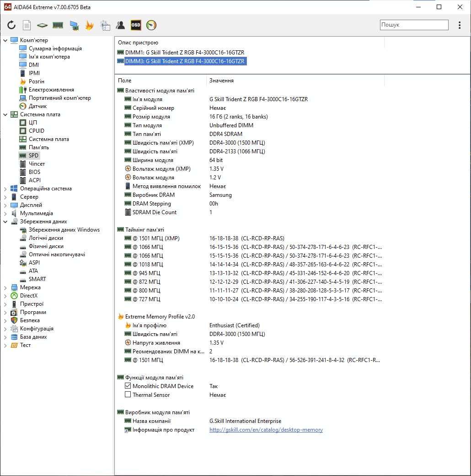471x476 pixels.
Task: Click the database icon beside База даних
Action: pyautogui.click(x=14, y=337)
